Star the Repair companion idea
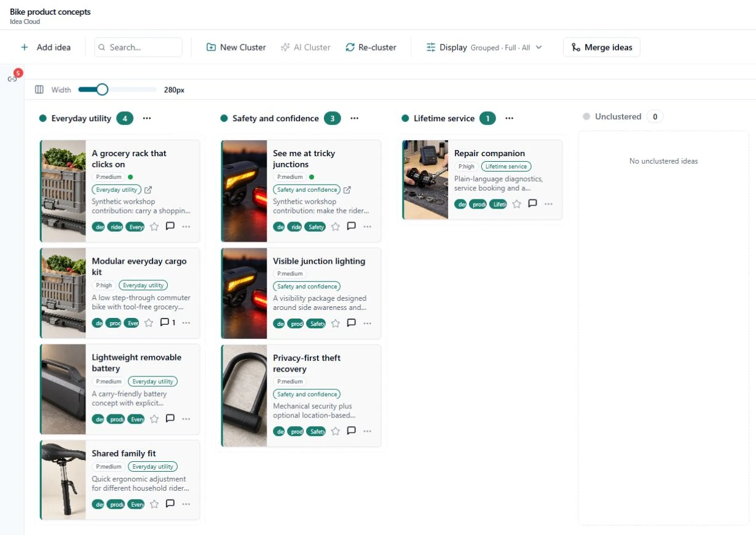756x535 pixels. [x=517, y=204]
